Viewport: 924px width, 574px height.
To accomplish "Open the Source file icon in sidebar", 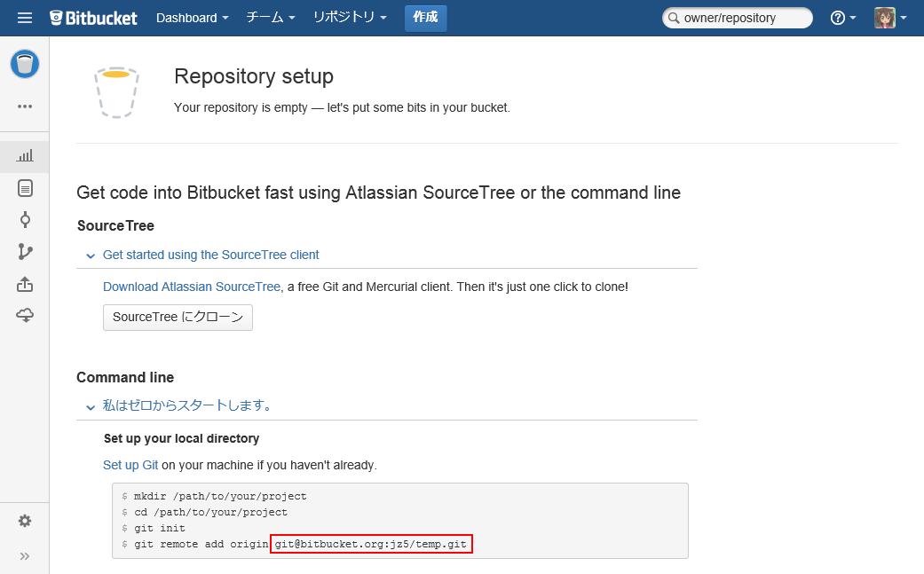I will click(25, 188).
